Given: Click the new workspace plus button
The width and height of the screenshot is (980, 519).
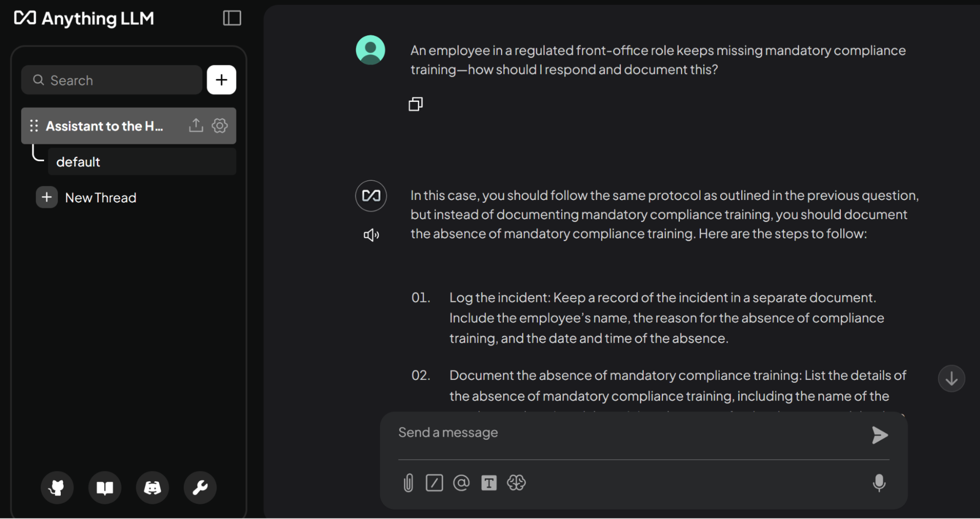Looking at the screenshot, I should tap(221, 80).
